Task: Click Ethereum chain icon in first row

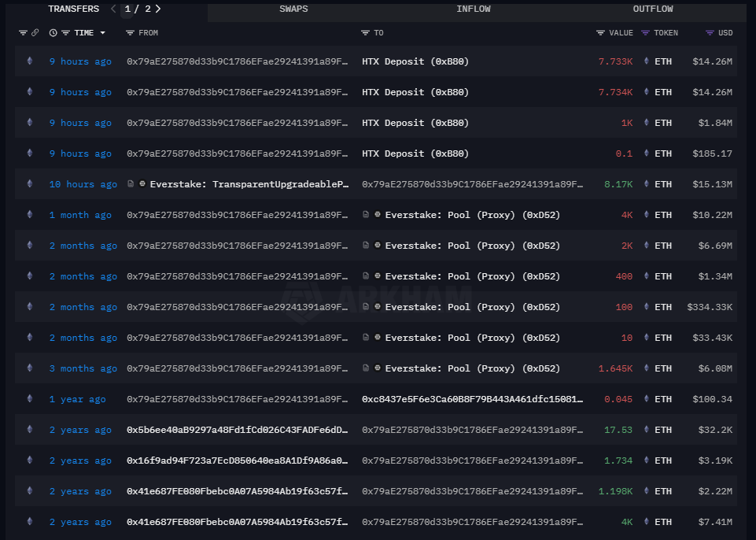Action: point(30,61)
